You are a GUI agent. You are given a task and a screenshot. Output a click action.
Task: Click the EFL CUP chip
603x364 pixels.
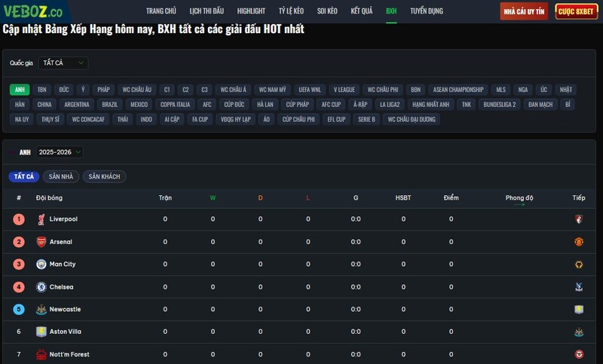(336, 120)
